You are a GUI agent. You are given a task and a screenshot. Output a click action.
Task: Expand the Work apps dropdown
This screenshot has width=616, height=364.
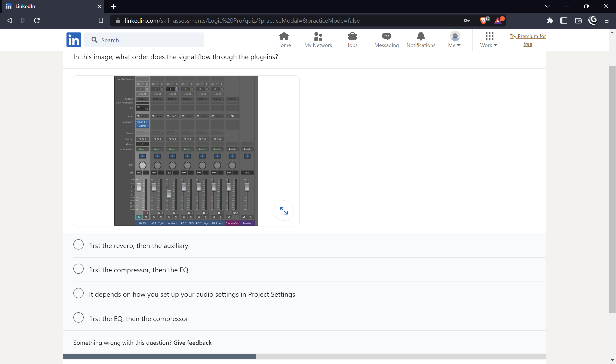tap(489, 40)
